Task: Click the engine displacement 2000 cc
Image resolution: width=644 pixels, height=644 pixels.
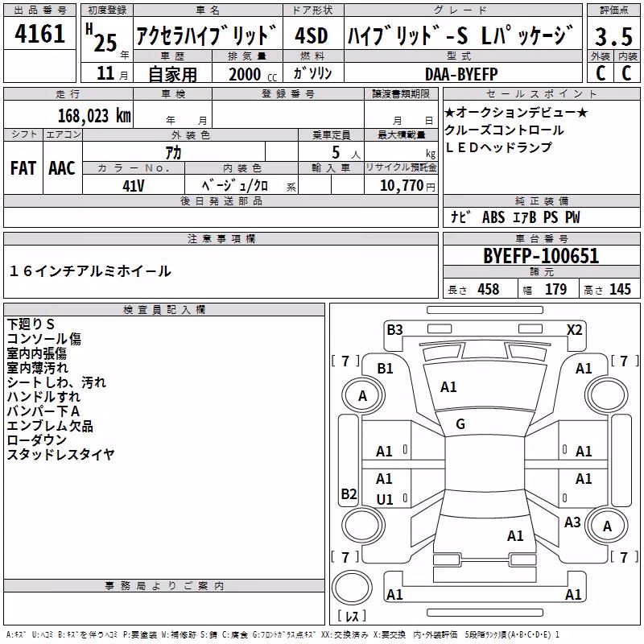Action: click(x=253, y=74)
